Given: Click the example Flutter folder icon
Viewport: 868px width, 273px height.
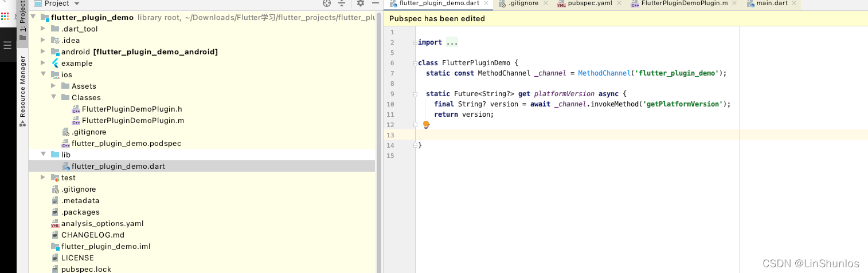Looking at the screenshot, I should tap(56, 63).
